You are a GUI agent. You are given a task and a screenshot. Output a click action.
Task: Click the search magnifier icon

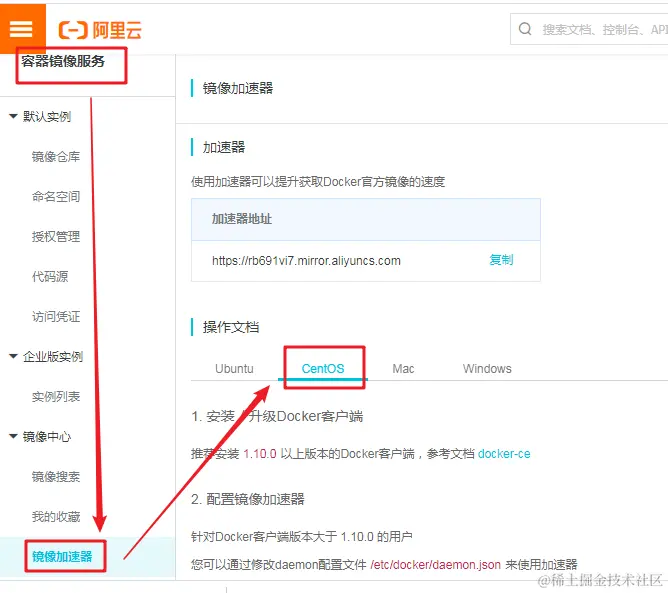(525, 29)
